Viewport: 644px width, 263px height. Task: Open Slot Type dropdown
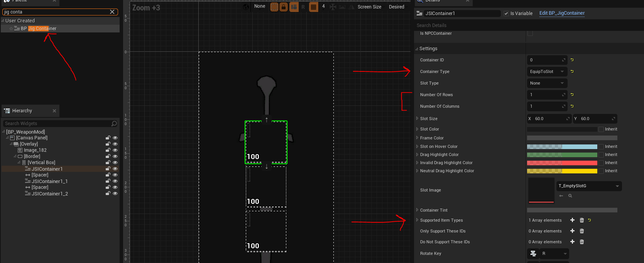click(x=547, y=83)
